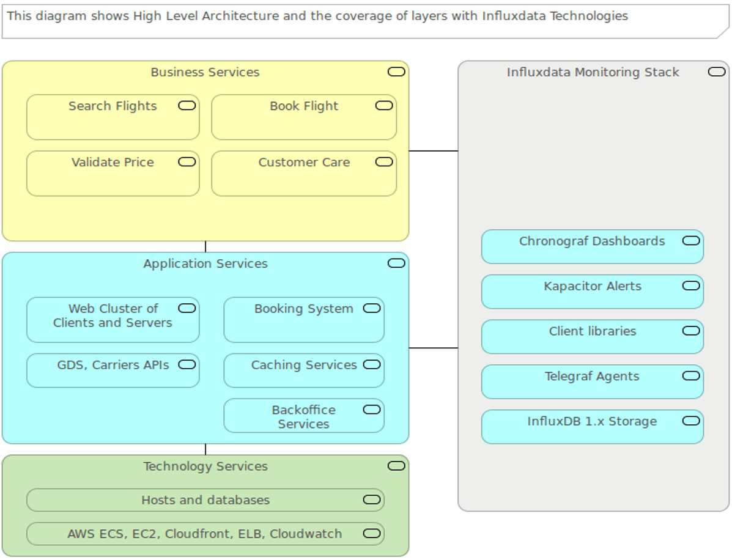
Task: Click the oval icon on Chronograf Dashboards
Action: tap(692, 241)
